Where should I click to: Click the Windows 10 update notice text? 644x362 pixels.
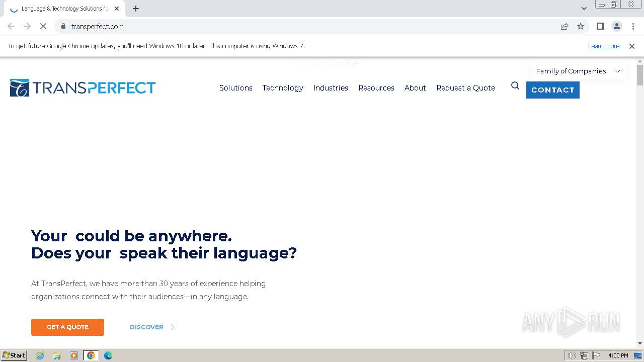156,46
